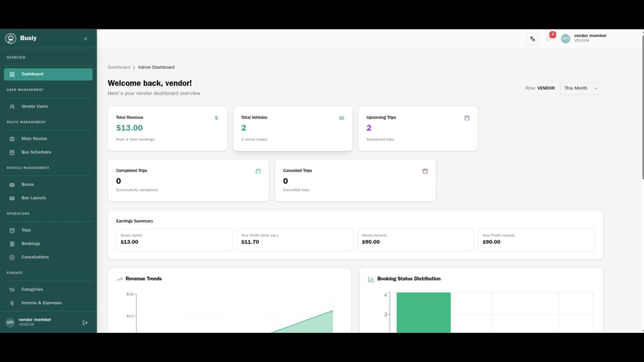Image resolution: width=644 pixels, height=362 pixels.
Task: Click the bus icon on Total Vehicles card
Action: tap(342, 118)
